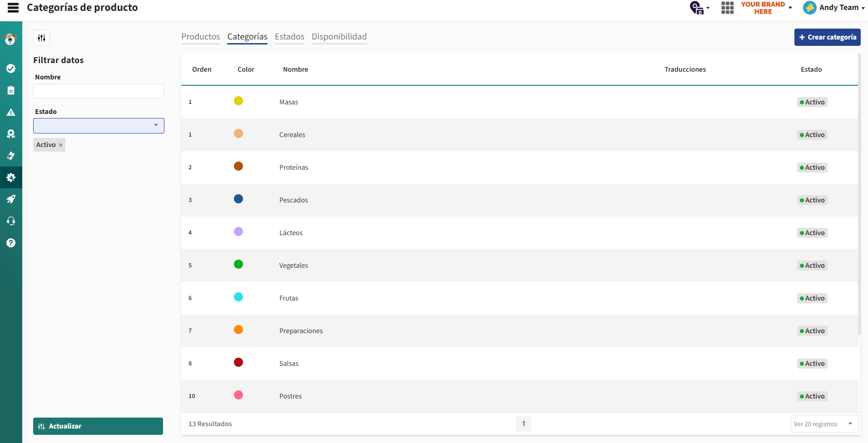The width and height of the screenshot is (868, 443).
Task: Expand the Andy Team user menu arrow
Action: coord(863,8)
